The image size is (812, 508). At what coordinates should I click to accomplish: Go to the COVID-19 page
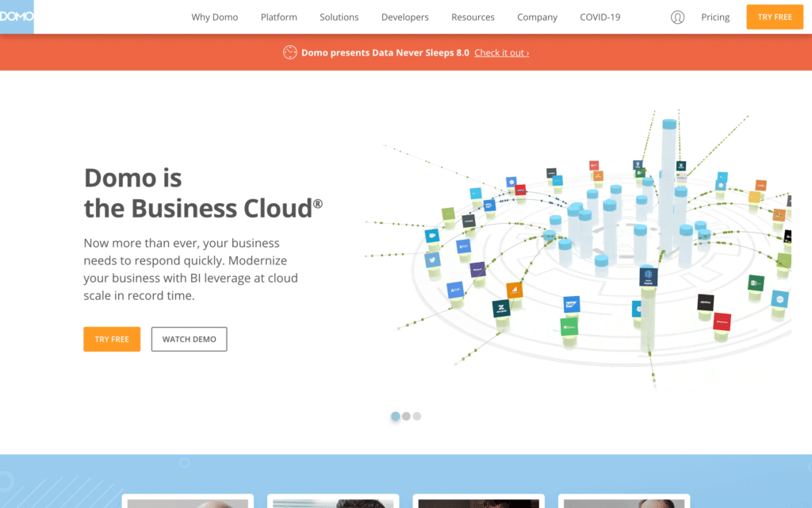(600, 17)
